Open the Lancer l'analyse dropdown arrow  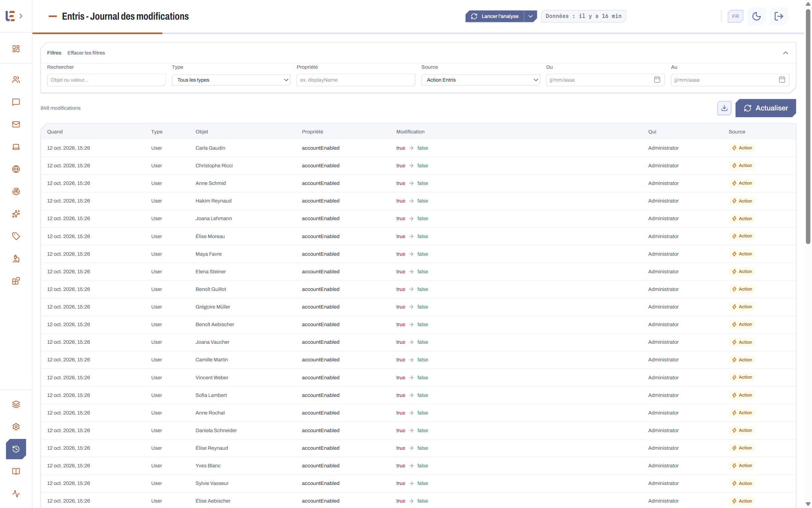[x=531, y=16]
